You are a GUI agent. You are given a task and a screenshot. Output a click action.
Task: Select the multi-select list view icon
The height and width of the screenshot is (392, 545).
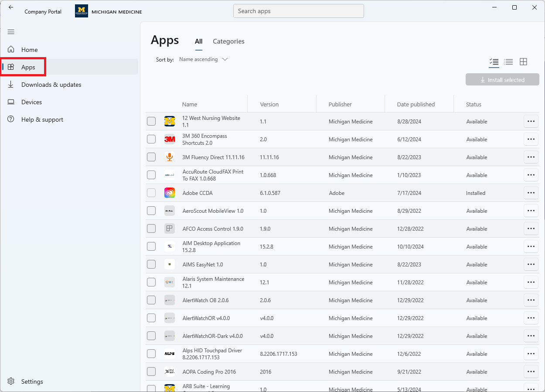494,62
